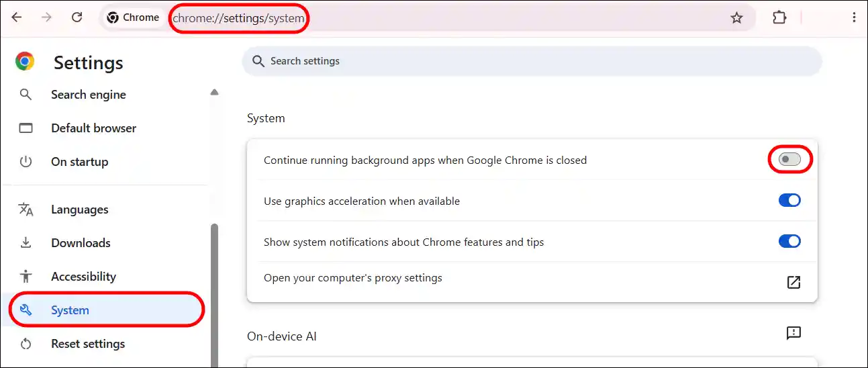Click the Downloads arrow icon in sidebar
The height and width of the screenshot is (368, 868).
[x=26, y=243]
